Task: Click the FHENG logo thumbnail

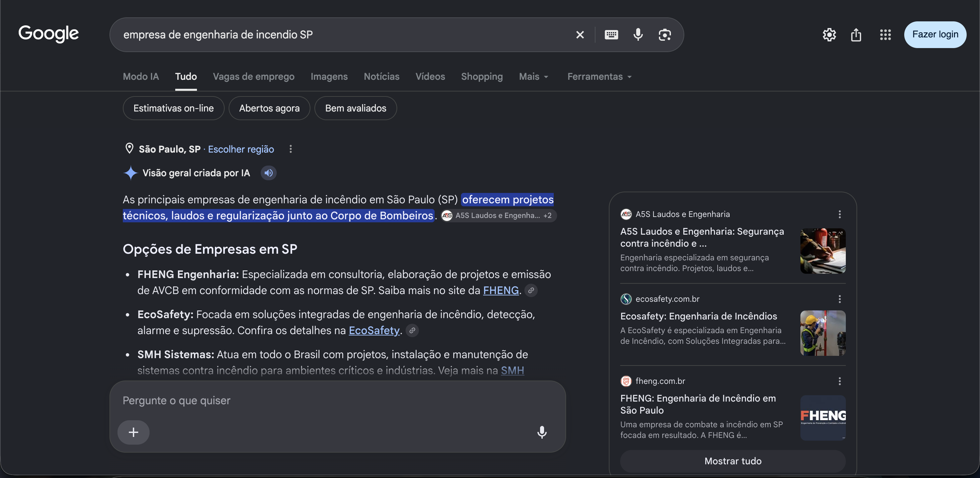Action: (823, 418)
